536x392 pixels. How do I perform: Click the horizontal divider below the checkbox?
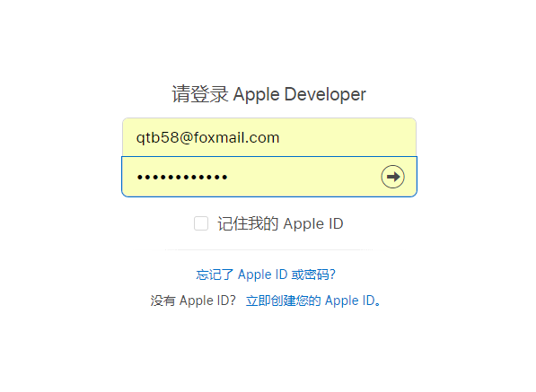(269, 250)
